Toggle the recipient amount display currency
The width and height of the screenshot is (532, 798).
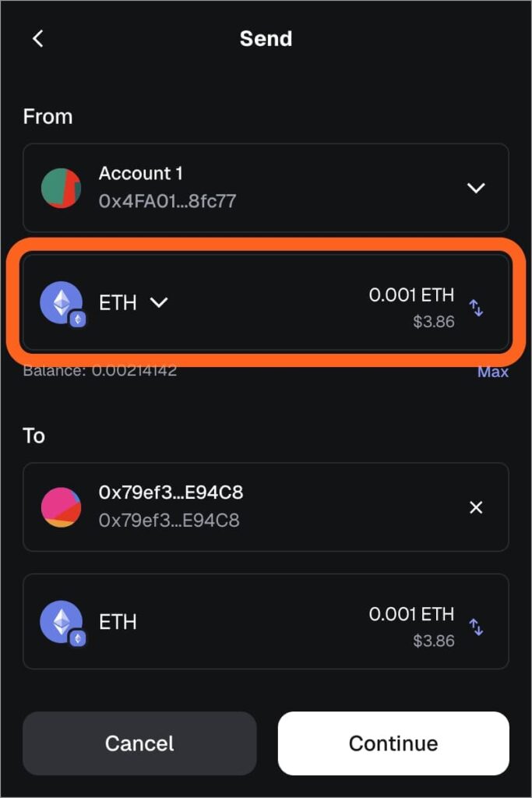click(477, 627)
